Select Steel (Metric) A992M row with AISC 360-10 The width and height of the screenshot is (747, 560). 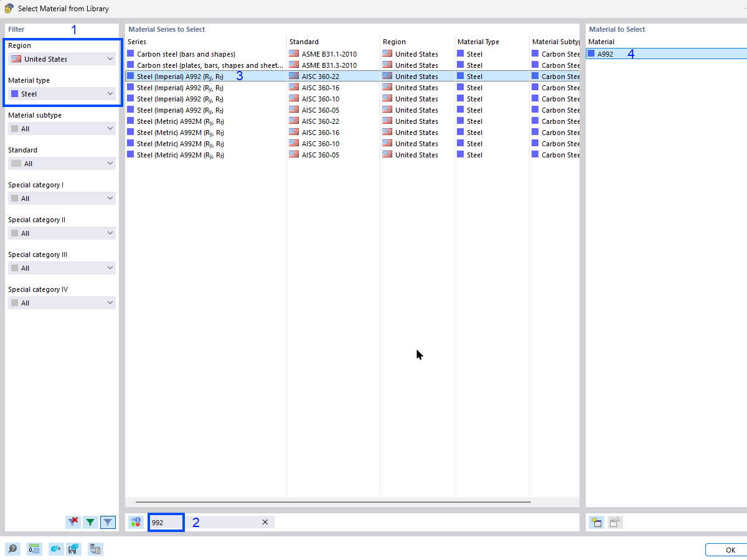pos(352,144)
